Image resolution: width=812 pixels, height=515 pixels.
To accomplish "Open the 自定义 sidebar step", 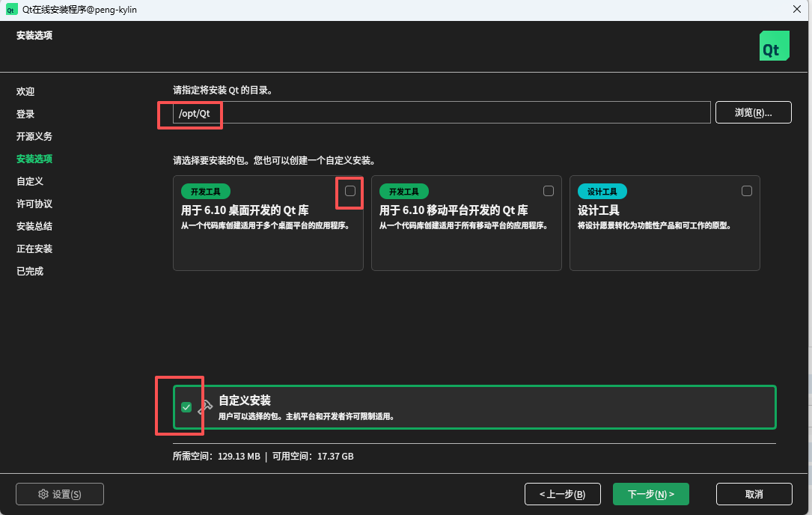I will pos(30,181).
